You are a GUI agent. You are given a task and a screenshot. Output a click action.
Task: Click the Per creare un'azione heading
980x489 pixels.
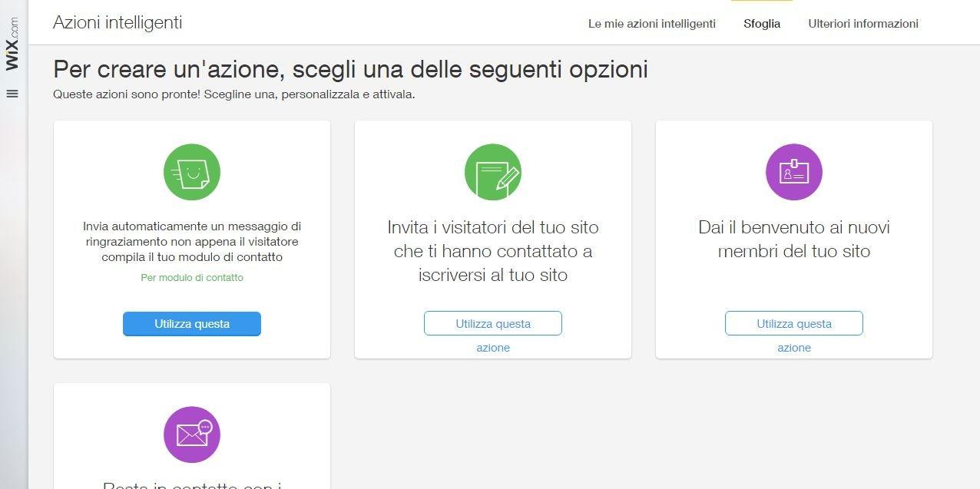point(350,69)
